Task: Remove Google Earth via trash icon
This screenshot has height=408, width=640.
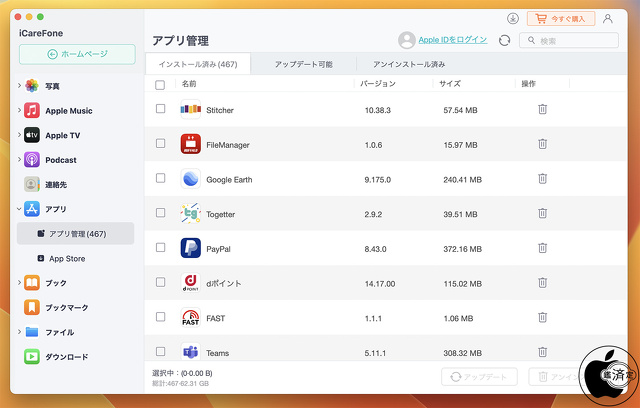Action: (542, 179)
